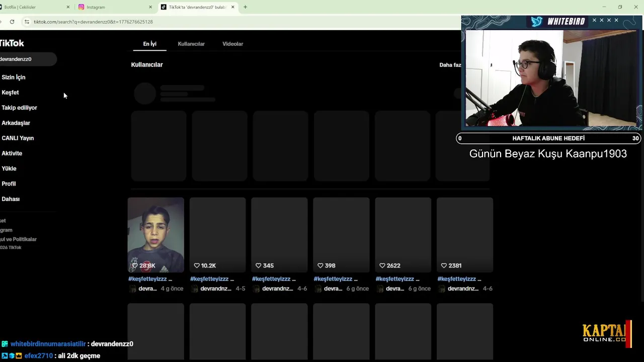Open Yükle in the sidebar
The height and width of the screenshot is (362, 644).
9,168
